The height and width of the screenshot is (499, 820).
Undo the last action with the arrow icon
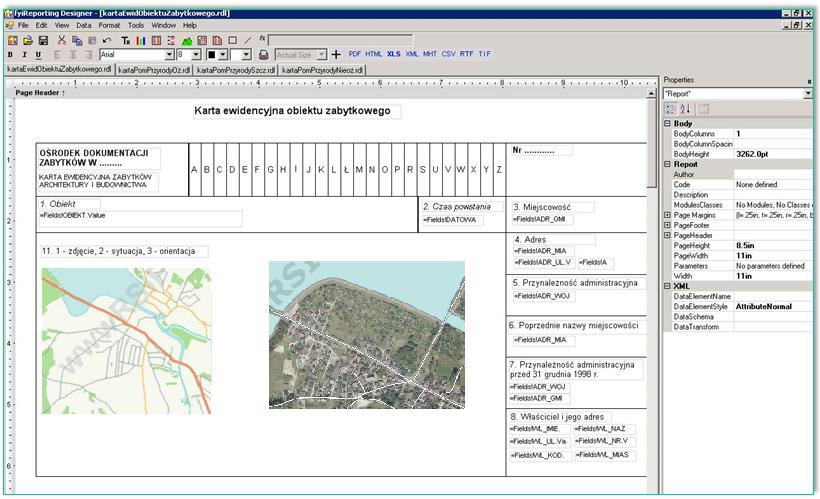tap(107, 40)
